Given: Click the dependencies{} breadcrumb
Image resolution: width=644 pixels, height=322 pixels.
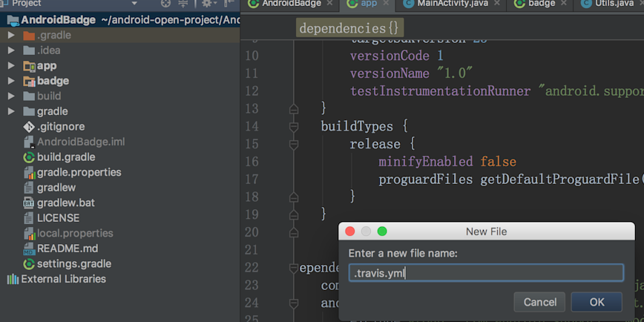Looking at the screenshot, I should tap(349, 28).
